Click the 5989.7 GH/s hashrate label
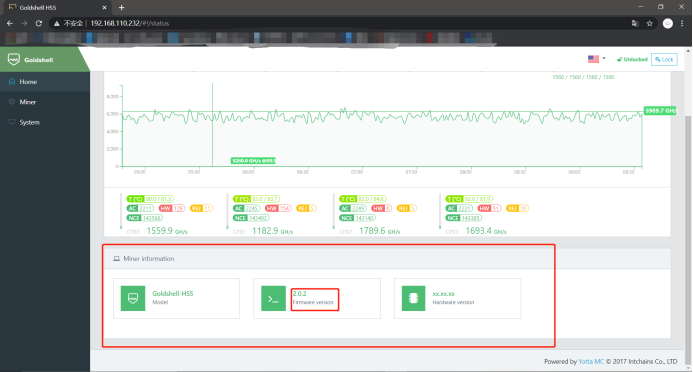This screenshot has width=693, height=372. (660, 110)
